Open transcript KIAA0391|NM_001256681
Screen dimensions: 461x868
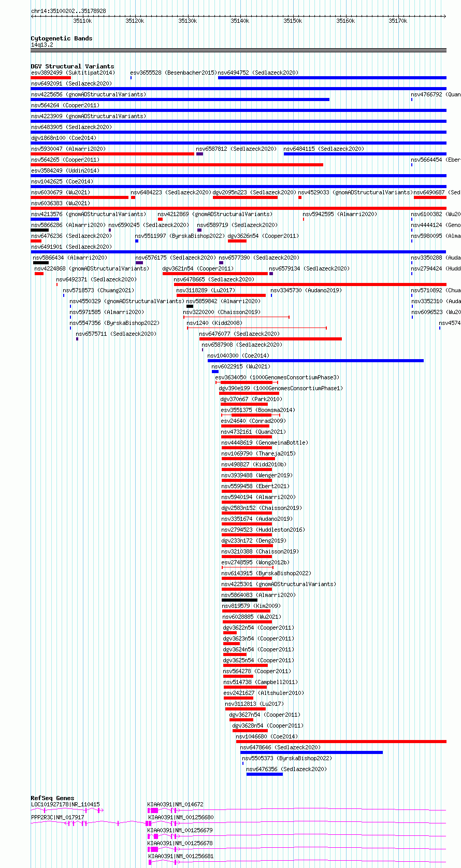coord(181,856)
